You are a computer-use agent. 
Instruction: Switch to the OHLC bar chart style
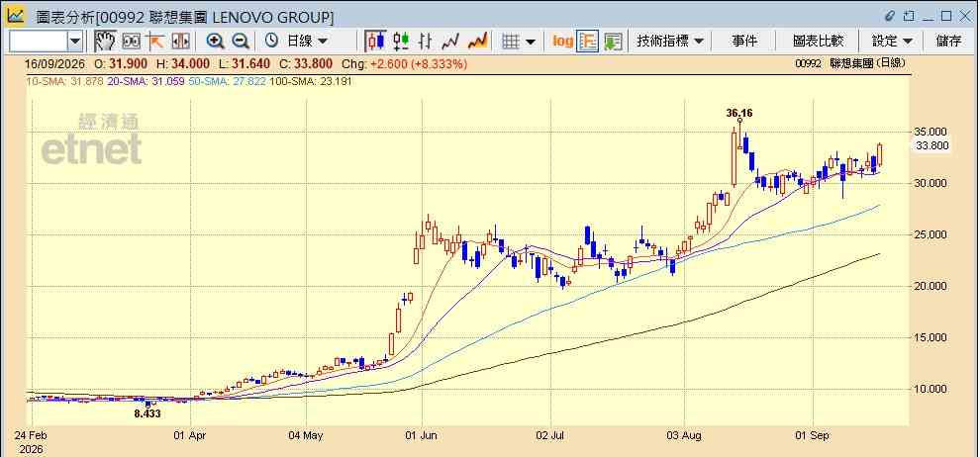click(x=426, y=42)
